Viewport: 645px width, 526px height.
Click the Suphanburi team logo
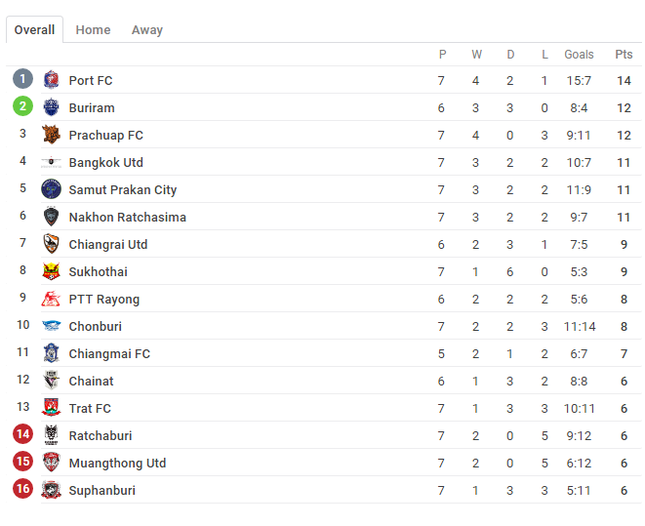point(51,490)
